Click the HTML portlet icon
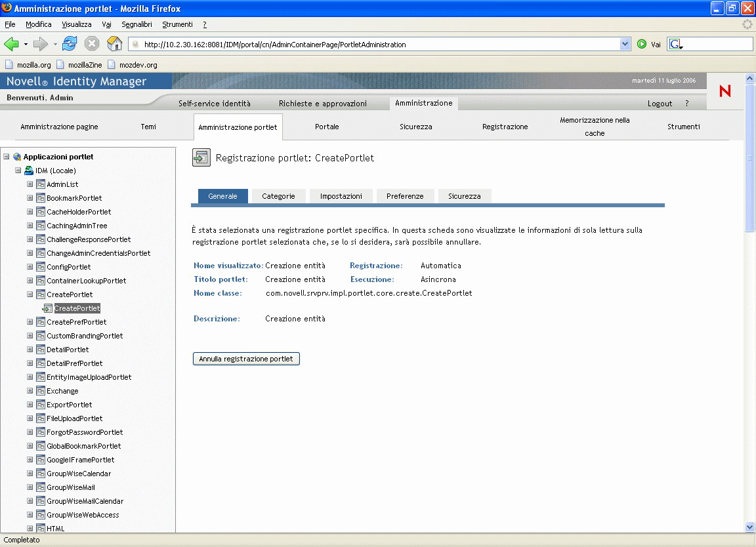This screenshot has height=547, width=756. pos(41,529)
